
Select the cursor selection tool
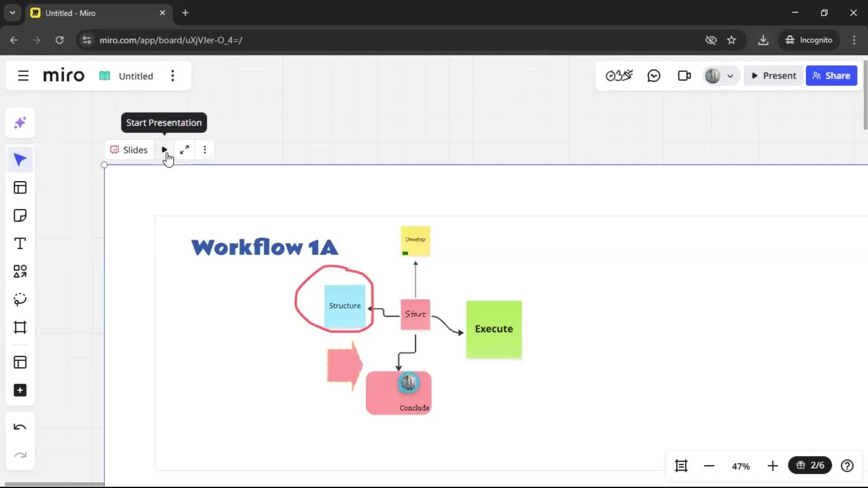pyautogui.click(x=20, y=160)
